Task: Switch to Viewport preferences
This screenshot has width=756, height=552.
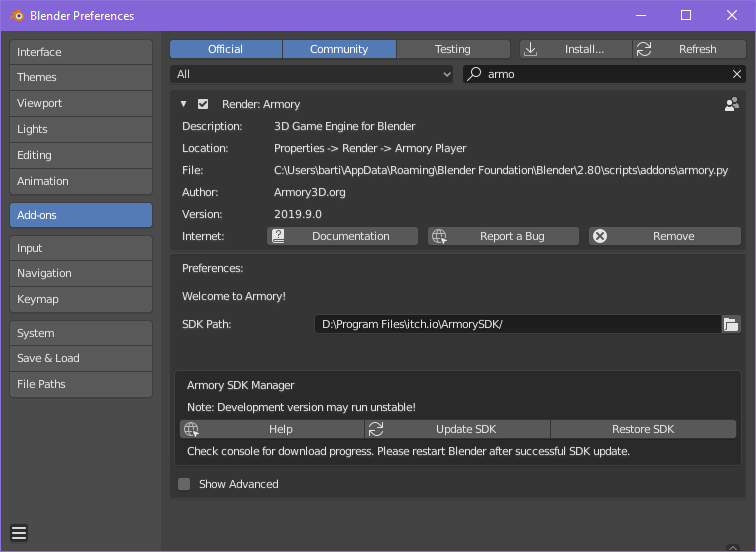Action: point(81,103)
